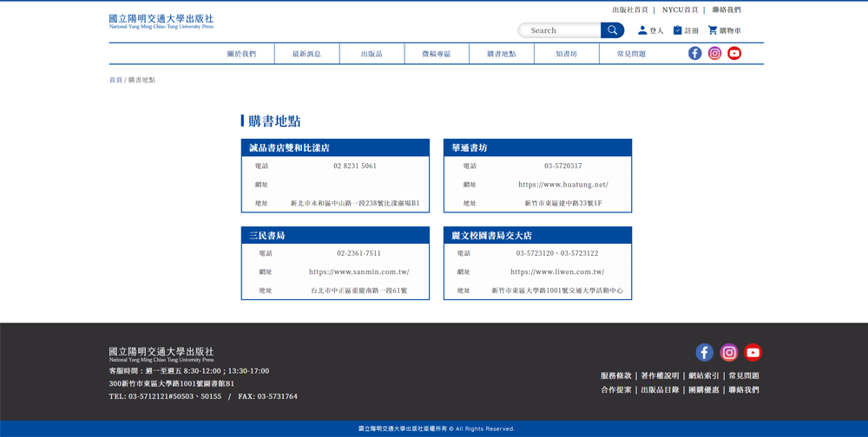
Task: Open the shopping cart icon
Action: pyautogui.click(x=713, y=30)
